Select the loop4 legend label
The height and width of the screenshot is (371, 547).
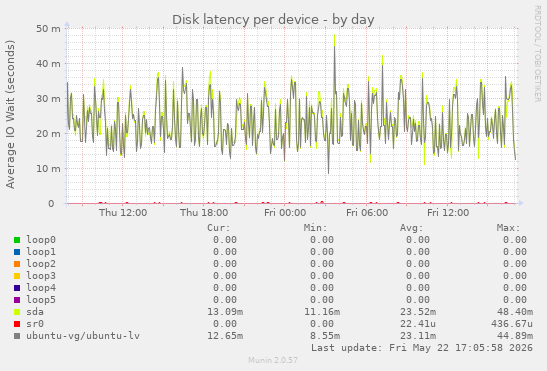click(41, 288)
